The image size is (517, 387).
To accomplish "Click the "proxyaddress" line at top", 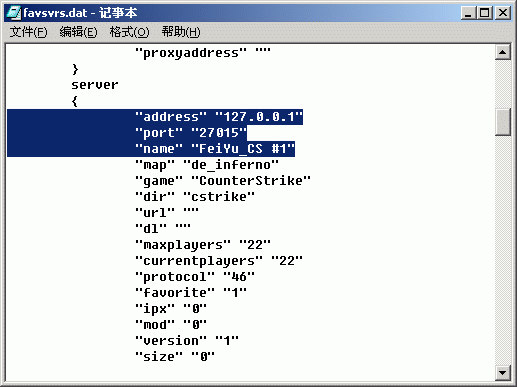I will pyautogui.click(x=203, y=53).
